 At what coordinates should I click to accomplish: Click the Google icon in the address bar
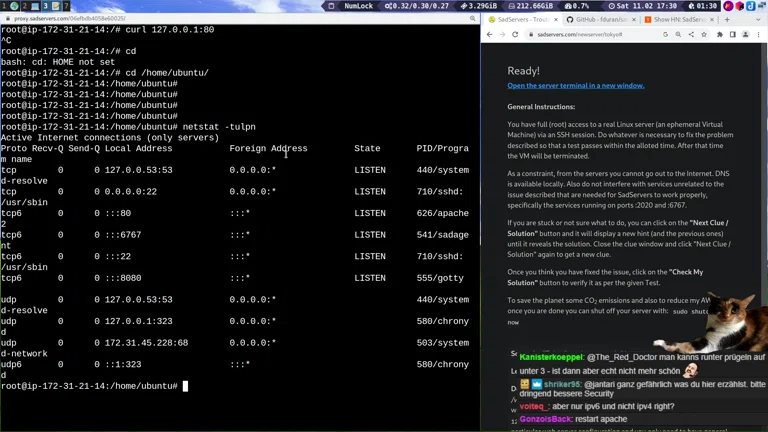pyautogui.click(x=665, y=35)
